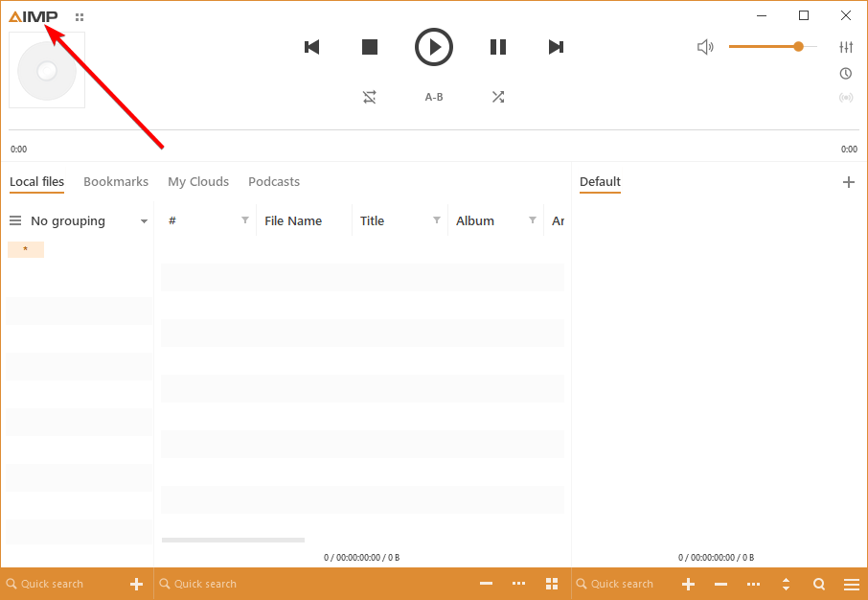Stop playback
The height and width of the screenshot is (600, 868).
(370, 47)
